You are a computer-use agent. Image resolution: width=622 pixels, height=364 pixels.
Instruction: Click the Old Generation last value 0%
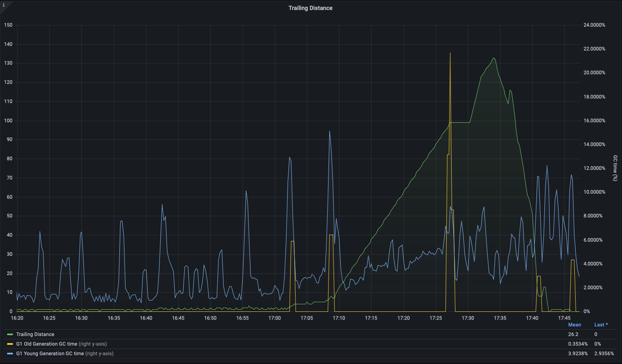pos(598,344)
